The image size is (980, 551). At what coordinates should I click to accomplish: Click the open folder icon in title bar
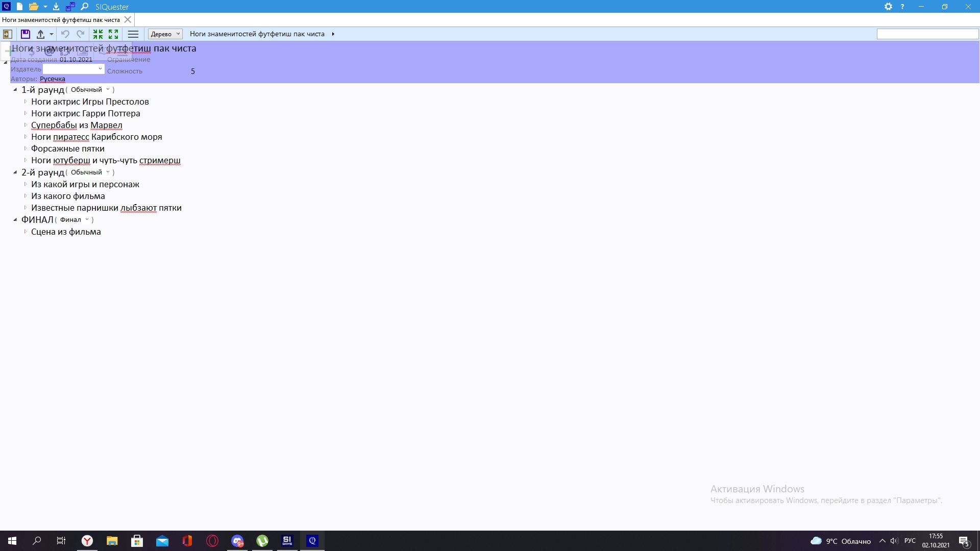(33, 7)
